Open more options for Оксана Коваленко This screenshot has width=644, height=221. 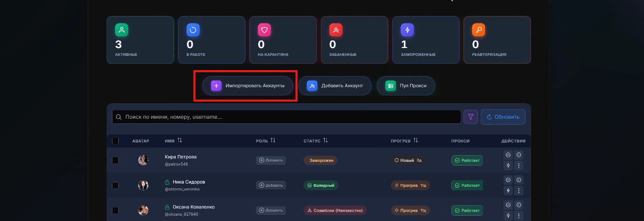pyautogui.click(x=518, y=215)
